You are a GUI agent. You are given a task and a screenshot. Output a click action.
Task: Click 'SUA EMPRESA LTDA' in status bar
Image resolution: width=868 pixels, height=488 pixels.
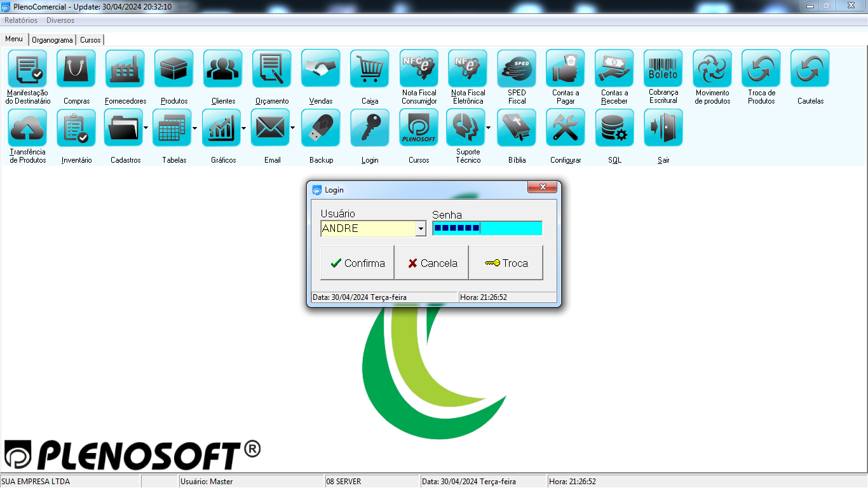(36, 482)
